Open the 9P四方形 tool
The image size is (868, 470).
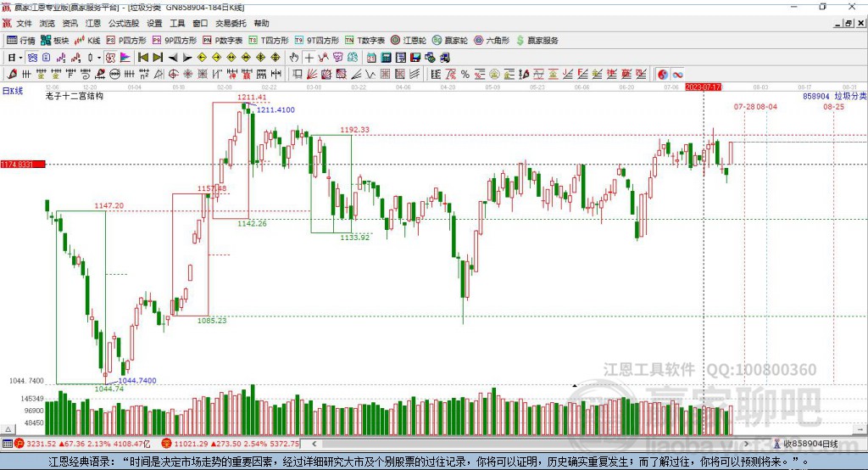click(x=175, y=41)
